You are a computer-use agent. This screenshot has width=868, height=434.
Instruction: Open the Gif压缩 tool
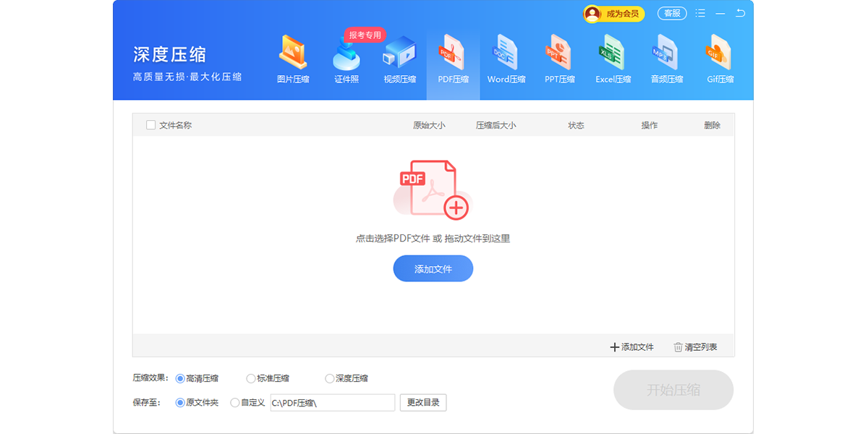pos(720,59)
